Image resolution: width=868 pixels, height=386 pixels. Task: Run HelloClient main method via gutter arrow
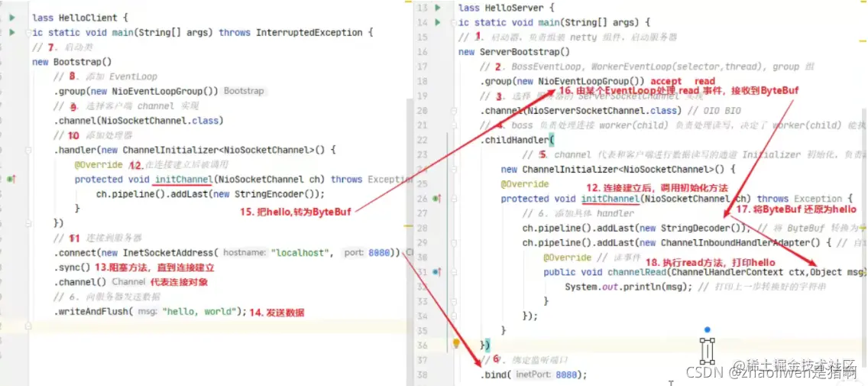tap(12, 33)
